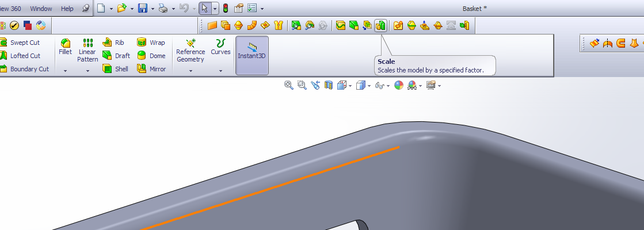Image resolution: width=644 pixels, height=230 pixels.
Task: Open the Ruled Surface tool
Action: 251,26
